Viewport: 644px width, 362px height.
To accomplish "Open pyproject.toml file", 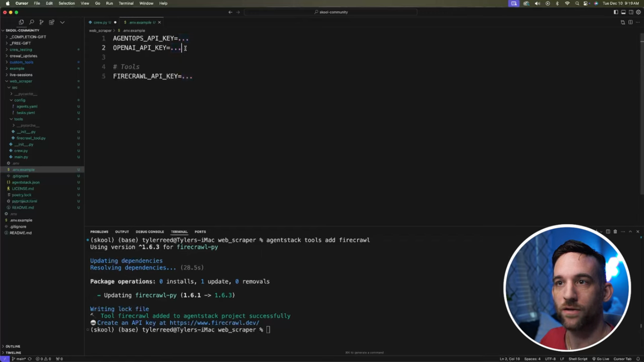I will 24,201.
